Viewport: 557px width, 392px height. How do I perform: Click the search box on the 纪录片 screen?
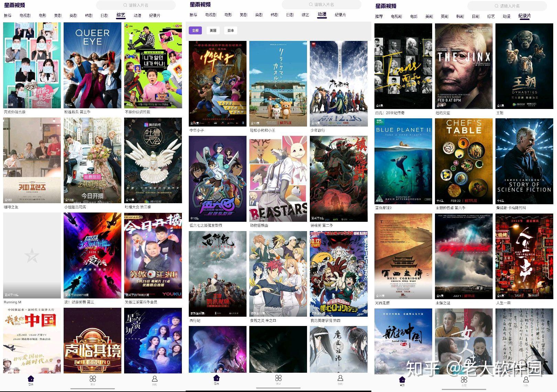click(x=507, y=6)
